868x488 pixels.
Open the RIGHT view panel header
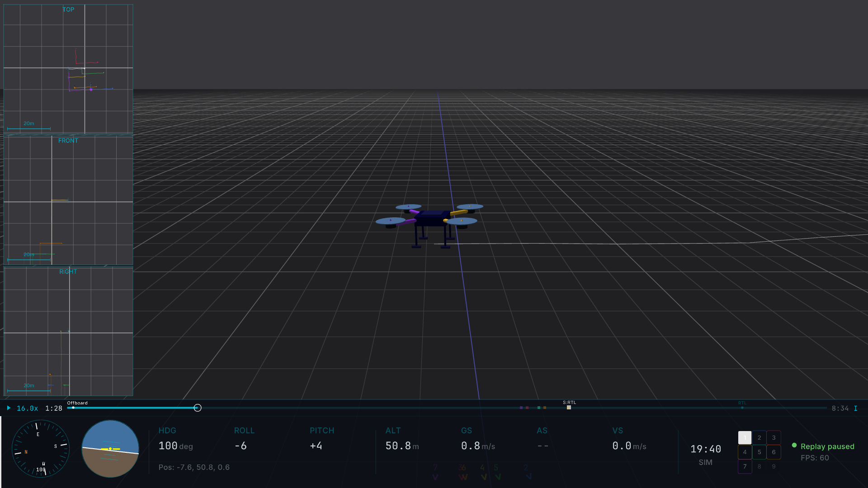pos(68,272)
